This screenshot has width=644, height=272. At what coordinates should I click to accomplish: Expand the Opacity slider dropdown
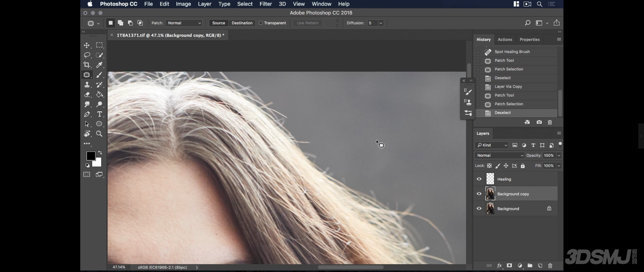click(559, 155)
